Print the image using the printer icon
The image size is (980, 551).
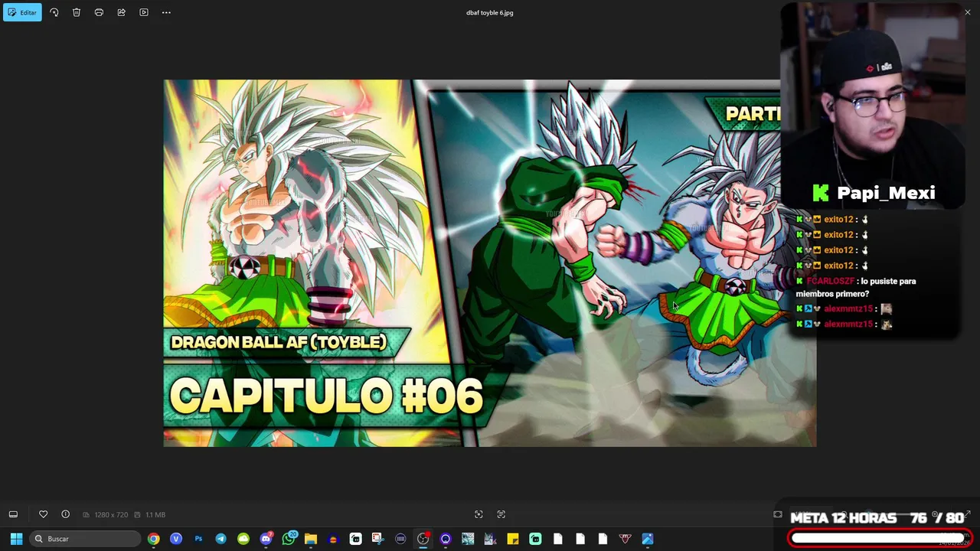point(99,12)
